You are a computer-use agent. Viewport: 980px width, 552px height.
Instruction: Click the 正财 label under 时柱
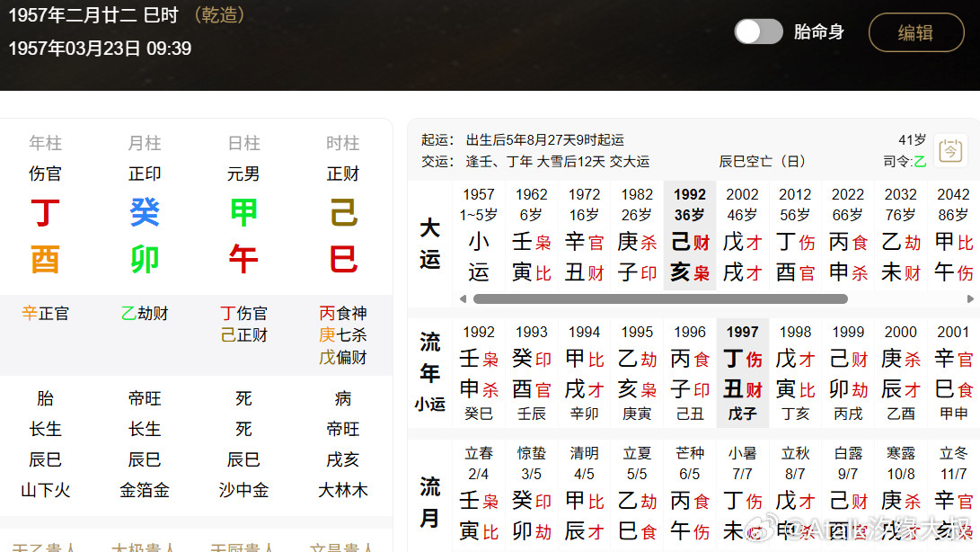click(x=343, y=174)
